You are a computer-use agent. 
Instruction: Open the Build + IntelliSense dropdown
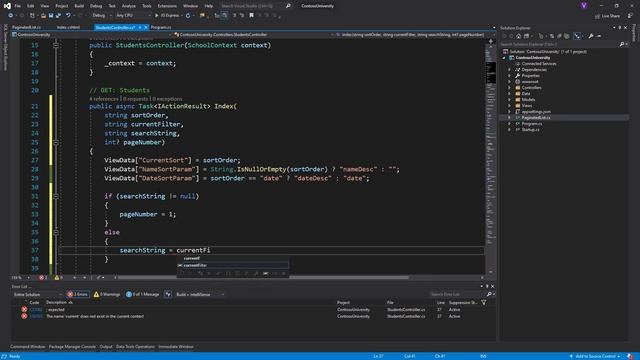click(x=200, y=294)
